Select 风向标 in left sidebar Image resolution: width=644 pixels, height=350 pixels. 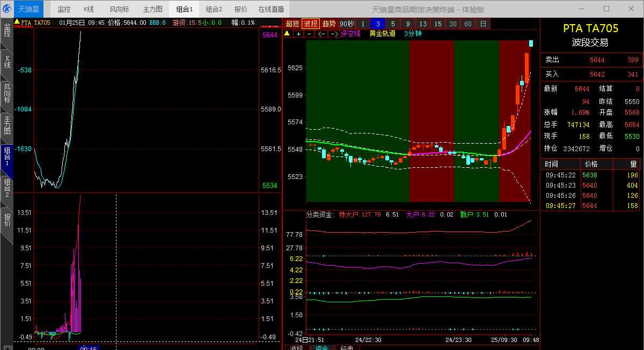point(7,94)
